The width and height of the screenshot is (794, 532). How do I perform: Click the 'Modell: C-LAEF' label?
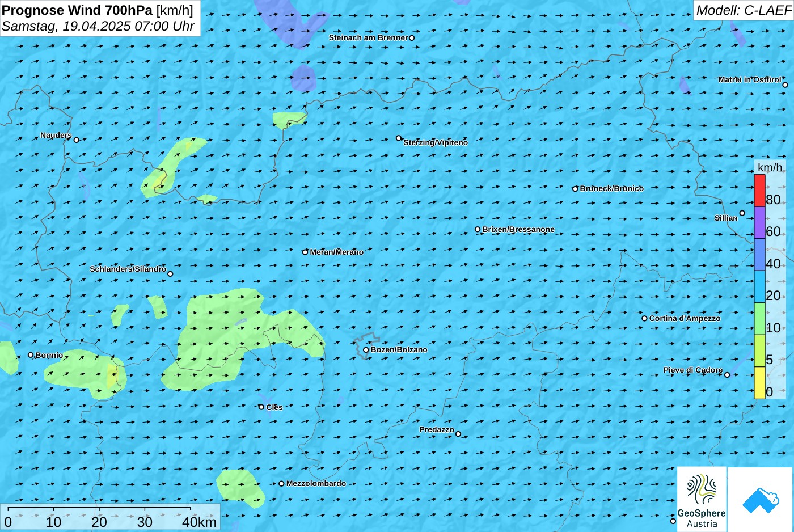tap(744, 10)
